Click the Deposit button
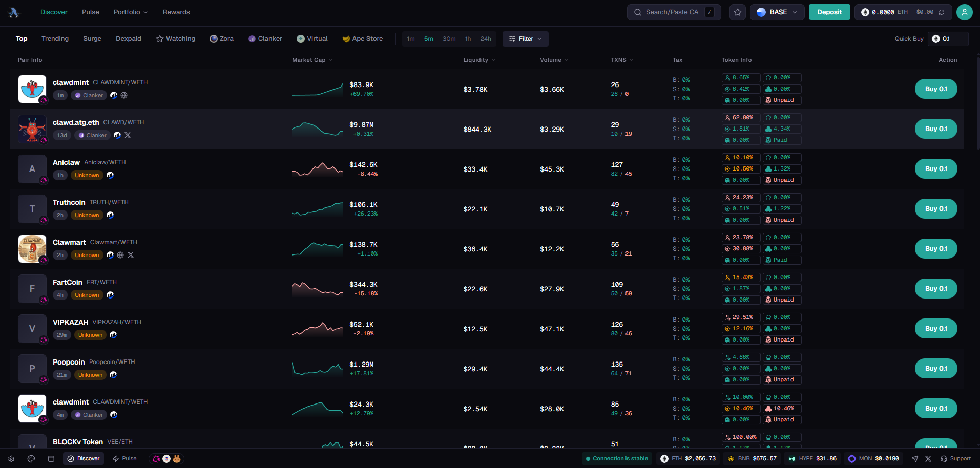This screenshot has width=980, height=468. [x=829, y=12]
